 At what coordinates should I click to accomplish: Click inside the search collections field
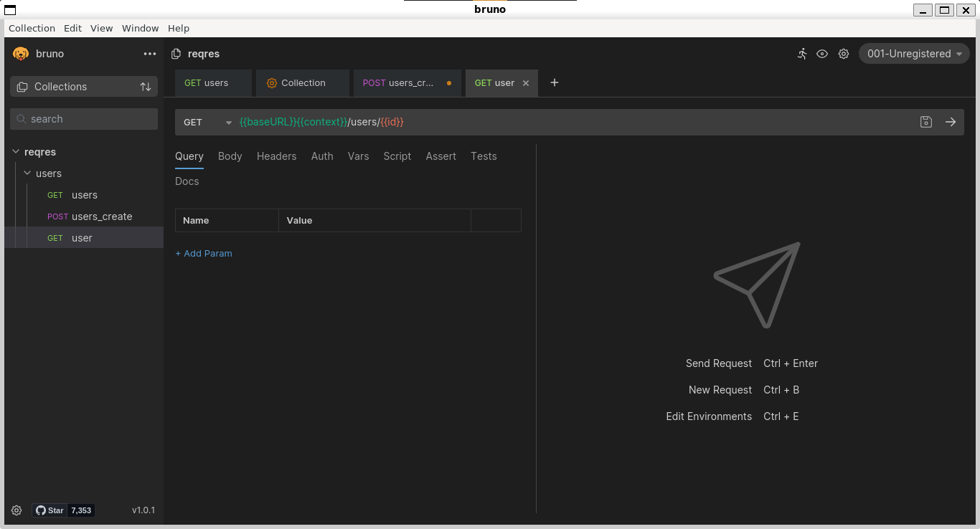tap(83, 118)
